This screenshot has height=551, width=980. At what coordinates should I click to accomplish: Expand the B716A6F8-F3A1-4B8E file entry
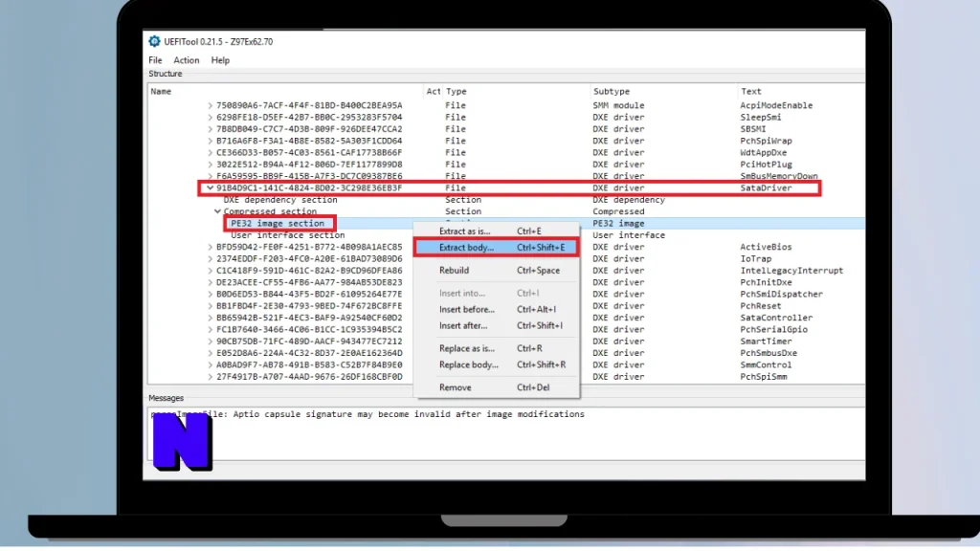210,142
